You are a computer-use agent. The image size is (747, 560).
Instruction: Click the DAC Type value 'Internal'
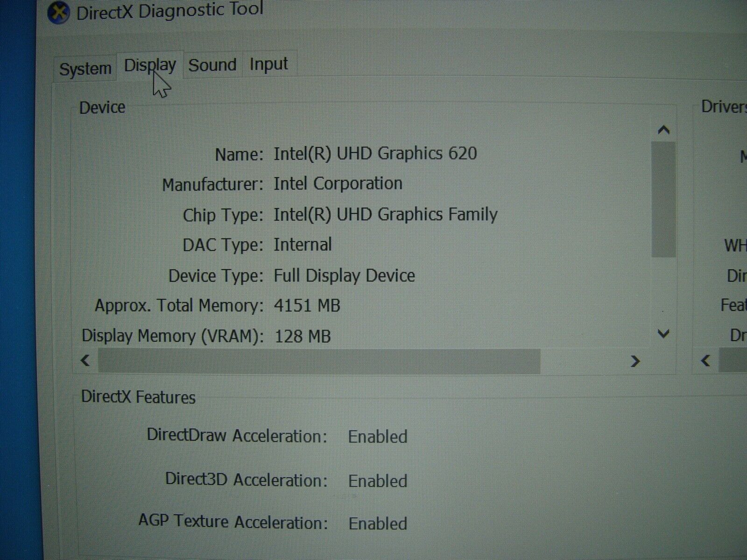click(x=303, y=245)
